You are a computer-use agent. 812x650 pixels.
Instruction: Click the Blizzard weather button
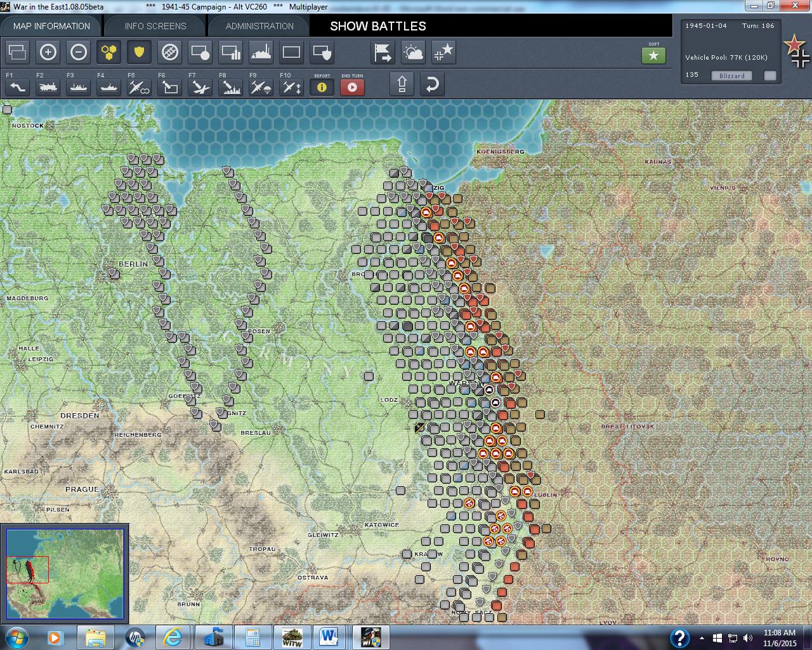tap(732, 76)
